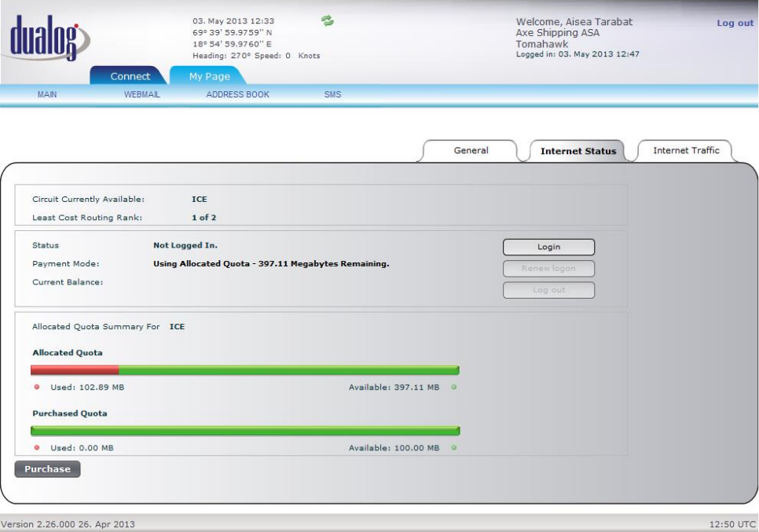Click the top-right Log out link
The width and height of the screenshot is (759, 532).
[x=735, y=23]
